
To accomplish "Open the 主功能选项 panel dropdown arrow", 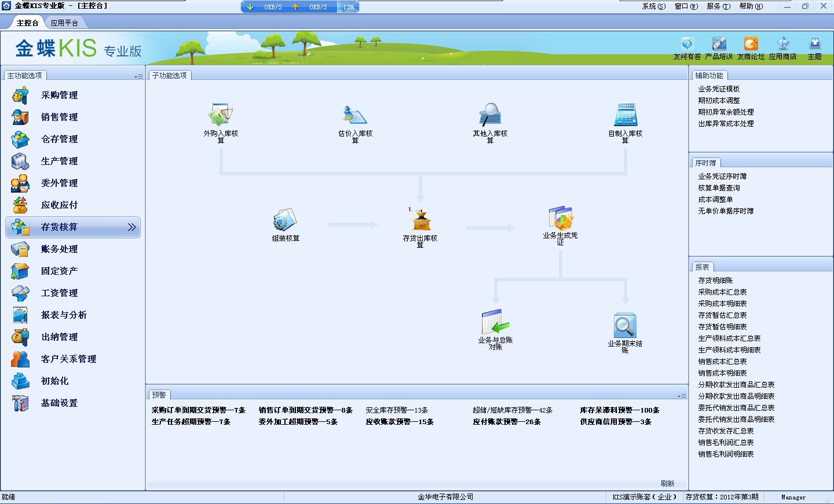I will (138, 76).
